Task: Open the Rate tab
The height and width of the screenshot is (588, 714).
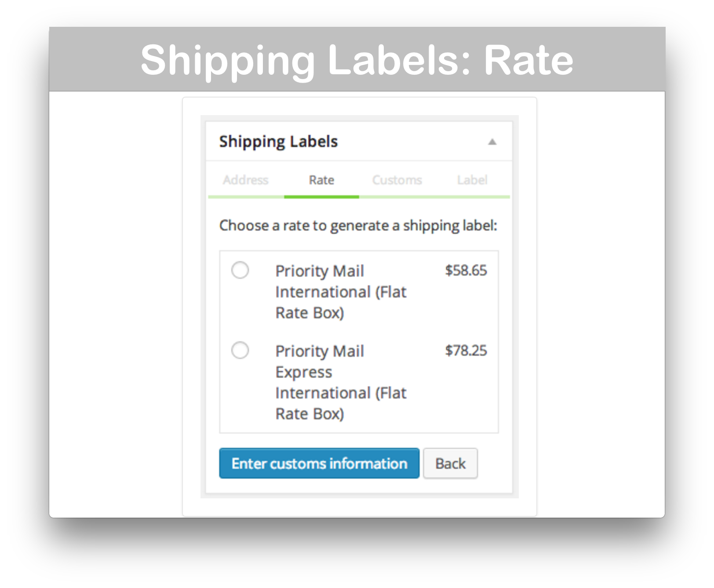Action: click(321, 180)
